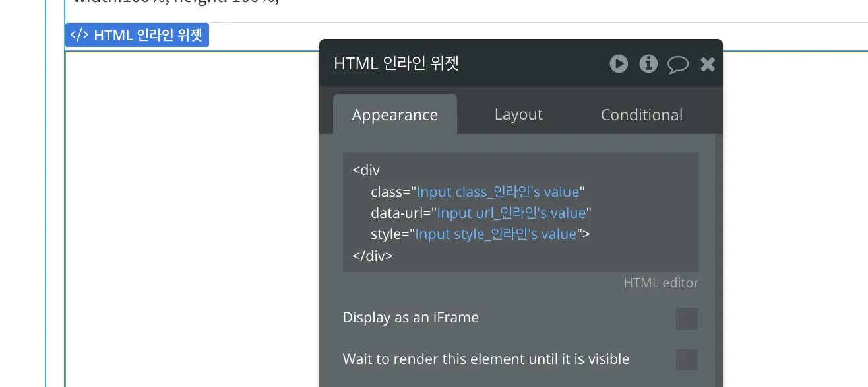868x387 pixels.
Task: Switch to the Appearance tab
Action: (x=394, y=115)
